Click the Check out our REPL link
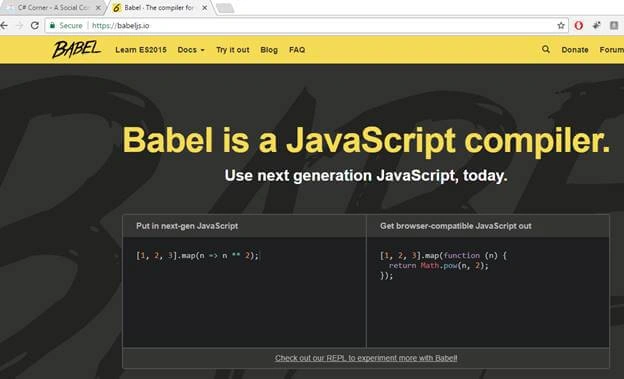Image resolution: width=624 pixels, height=379 pixels. point(366,358)
